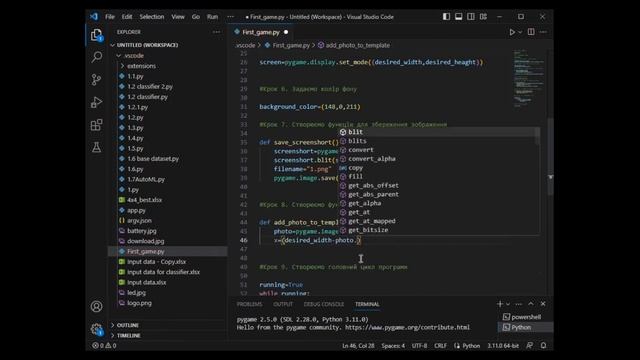
Task: Open the Explorer view in activity bar
Action: (x=96, y=35)
